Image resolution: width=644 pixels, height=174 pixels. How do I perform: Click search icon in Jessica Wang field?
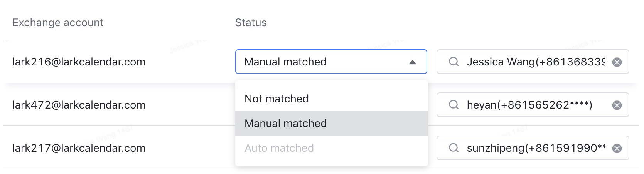coord(454,62)
